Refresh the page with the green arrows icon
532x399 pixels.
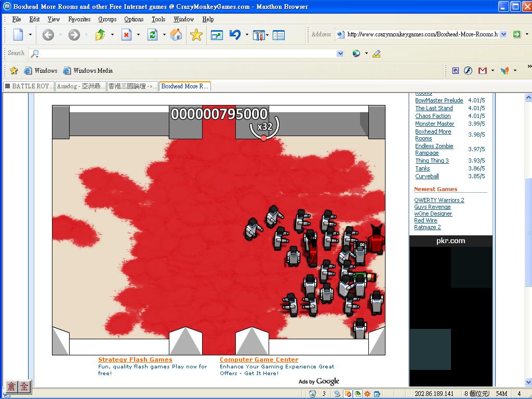(x=152, y=35)
